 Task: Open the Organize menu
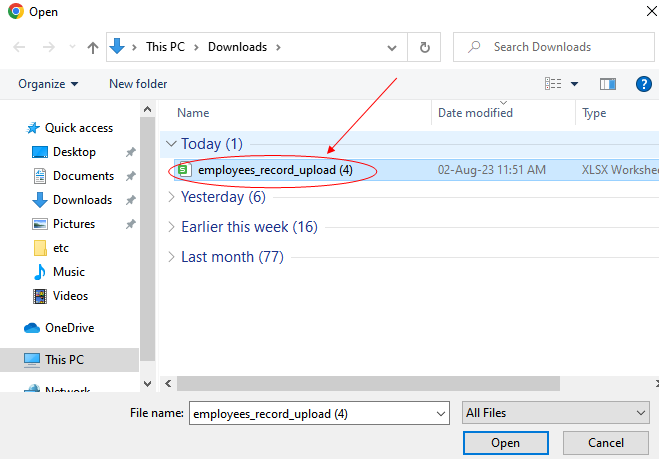[47, 84]
